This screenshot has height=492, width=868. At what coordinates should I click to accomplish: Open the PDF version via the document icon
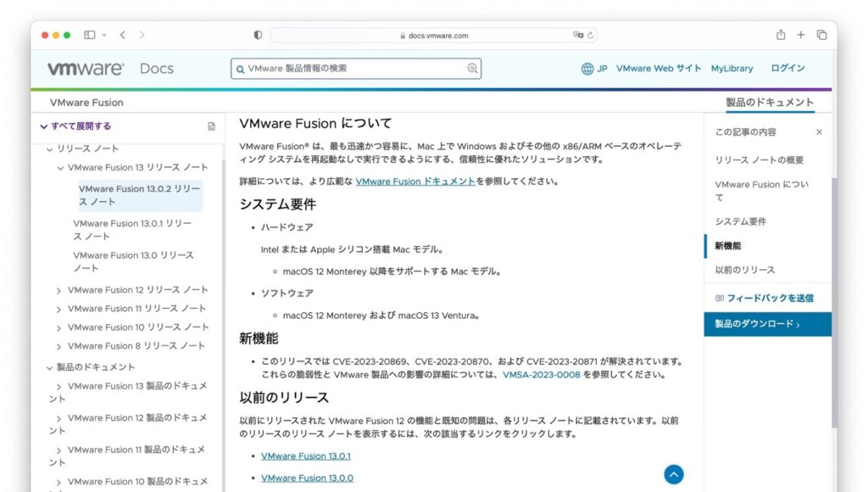click(210, 125)
